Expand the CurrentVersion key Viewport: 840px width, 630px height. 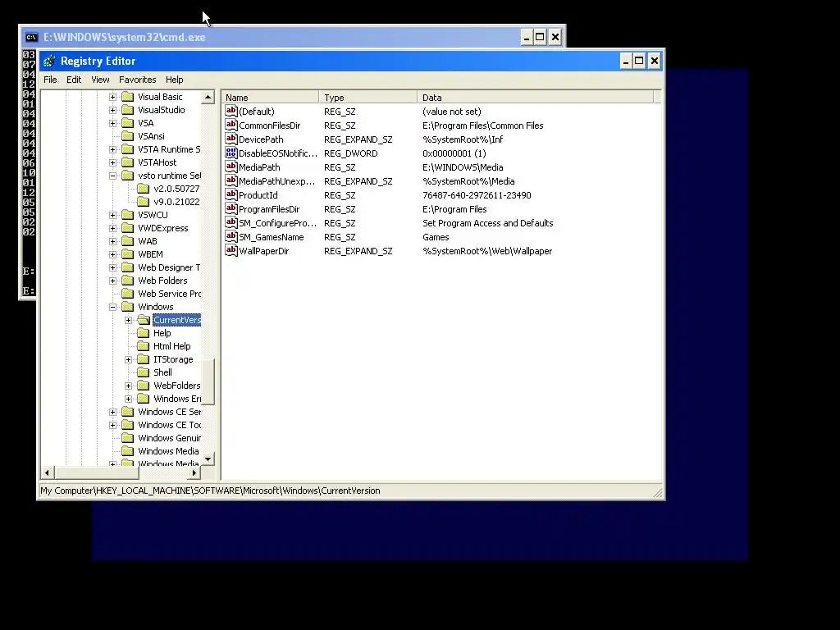click(x=128, y=320)
